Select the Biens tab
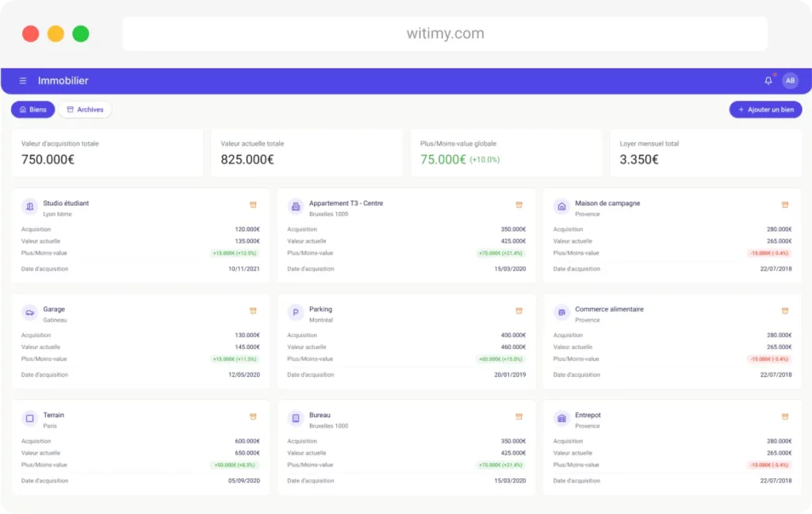This screenshot has width=812, height=514. click(33, 109)
